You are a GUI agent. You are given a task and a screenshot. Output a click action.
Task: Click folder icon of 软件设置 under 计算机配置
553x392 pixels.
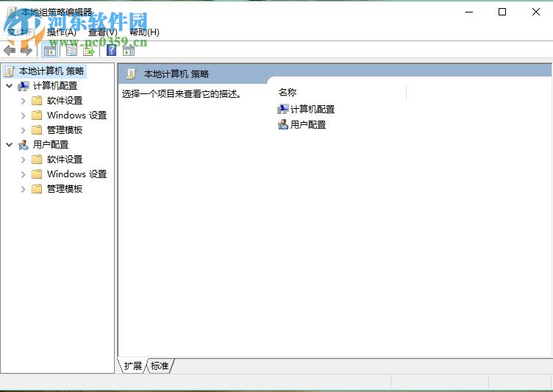[x=37, y=101]
